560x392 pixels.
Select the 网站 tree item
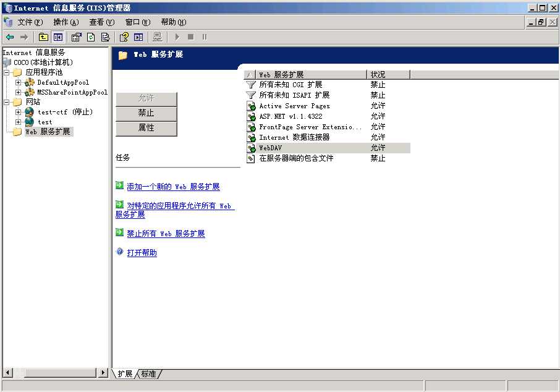(x=33, y=102)
